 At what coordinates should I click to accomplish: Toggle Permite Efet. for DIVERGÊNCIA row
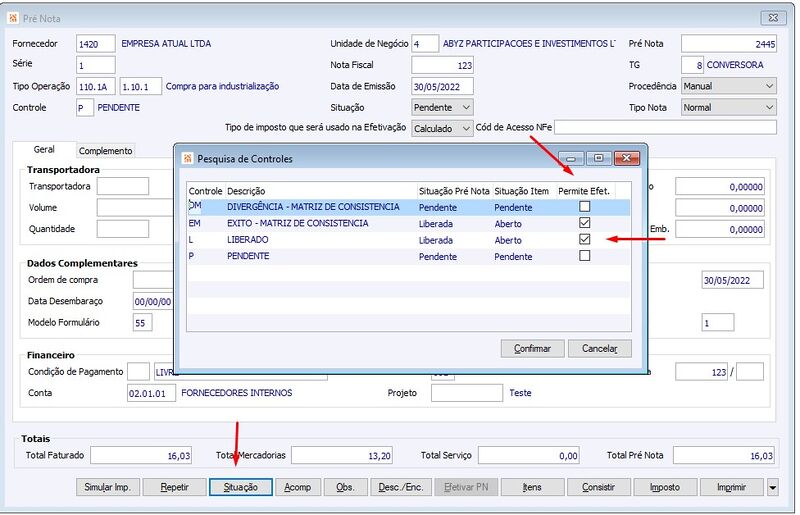click(585, 207)
